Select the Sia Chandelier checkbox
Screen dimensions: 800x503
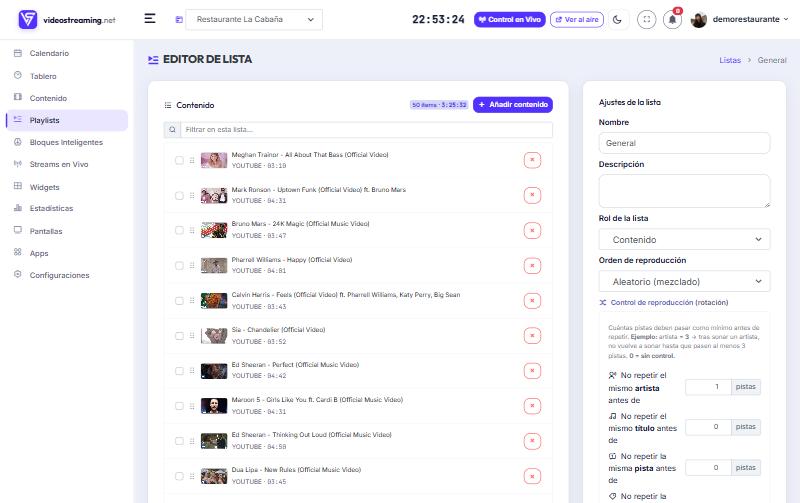[179, 336]
